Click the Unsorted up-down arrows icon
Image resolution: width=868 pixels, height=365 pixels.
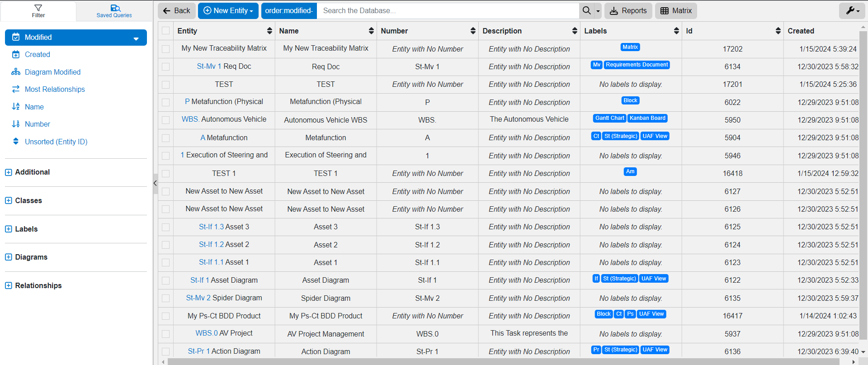pyautogui.click(x=16, y=141)
